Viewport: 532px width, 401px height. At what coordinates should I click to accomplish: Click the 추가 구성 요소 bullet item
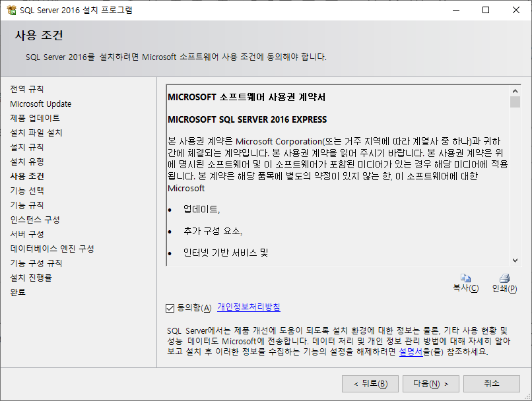tap(213, 231)
